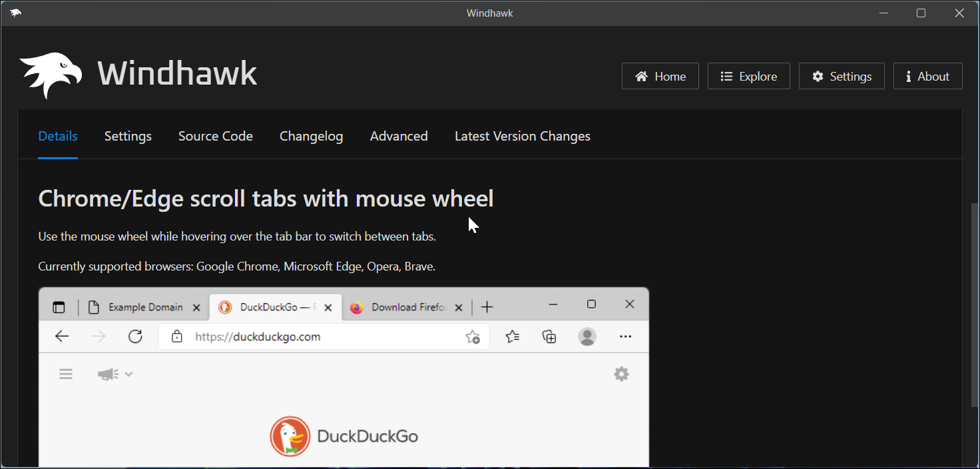Click the back arrow in the browser preview
The width and height of the screenshot is (980, 469).
pyautogui.click(x=62, y=336)
